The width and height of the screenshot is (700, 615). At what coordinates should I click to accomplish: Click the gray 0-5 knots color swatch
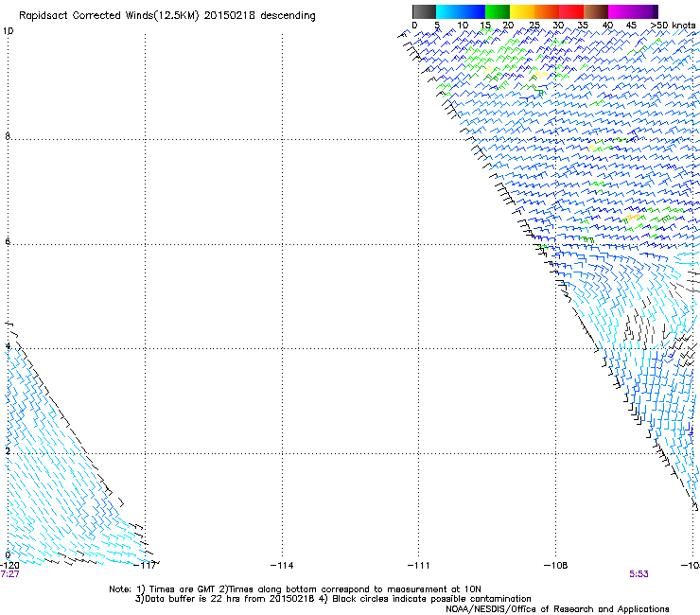coord(424,11)
